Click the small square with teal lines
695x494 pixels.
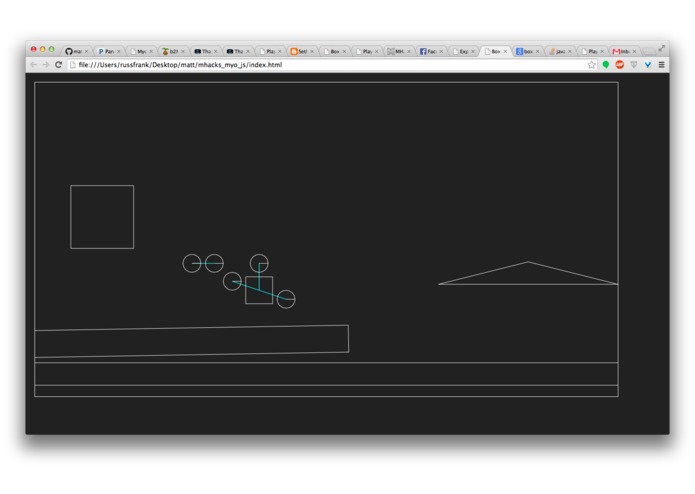coord(259,290)
